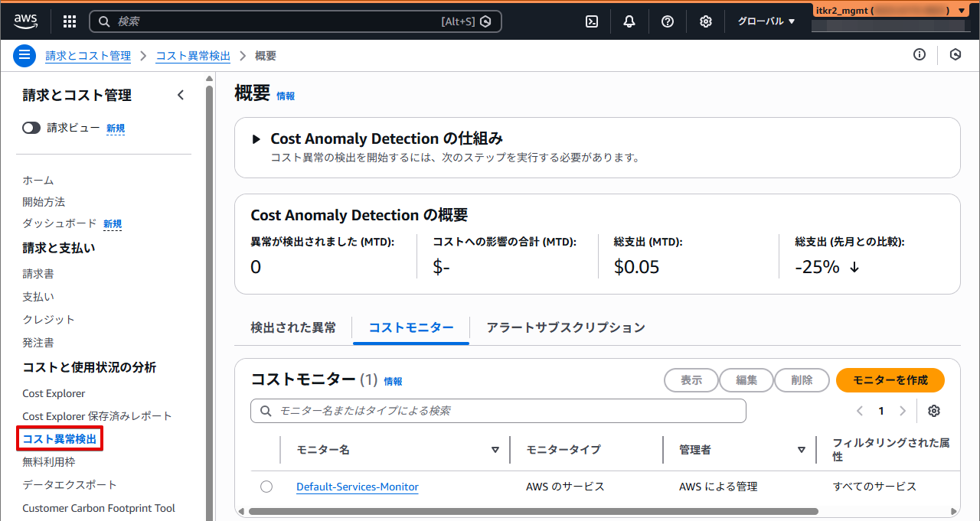Open the services grid menu icon
The height and width of the screenshot is (521, 980).
click(x=70, y=21)
